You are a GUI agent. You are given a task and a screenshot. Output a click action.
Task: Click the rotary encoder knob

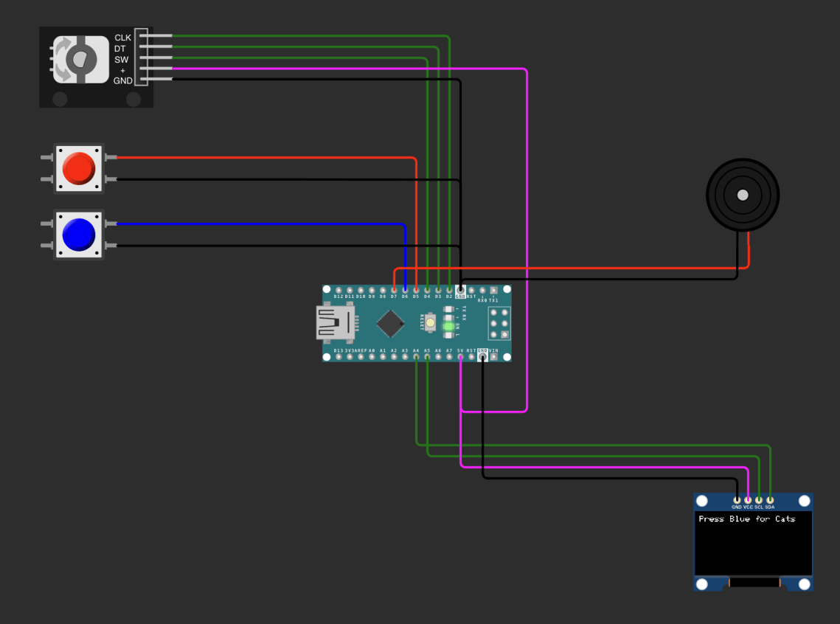(81, 60)
